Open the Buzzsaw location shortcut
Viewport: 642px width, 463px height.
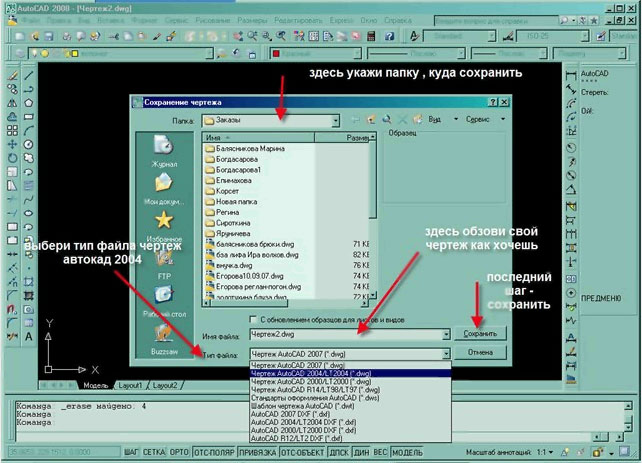tap(164, 341)
